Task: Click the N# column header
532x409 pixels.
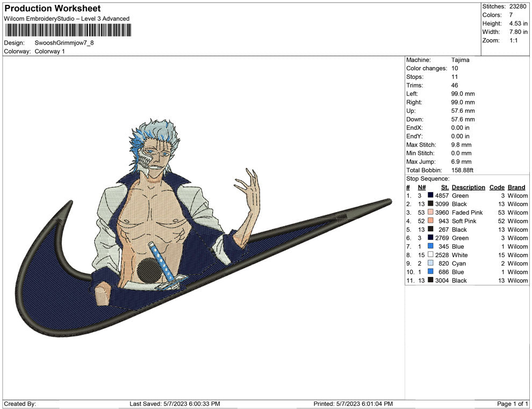Action: click(x=422, y=187)
